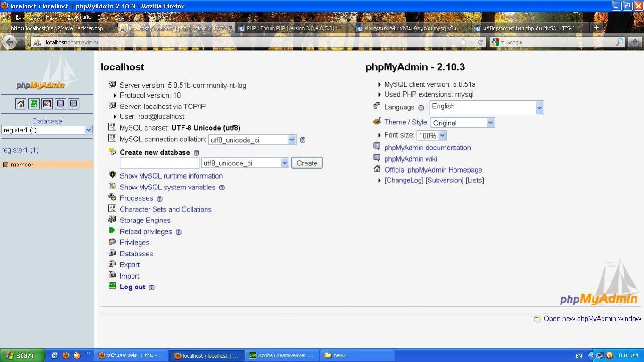Click the green Reload privileges arrow icon
This screenshot has width=644, height=362.
coord(112,230)
